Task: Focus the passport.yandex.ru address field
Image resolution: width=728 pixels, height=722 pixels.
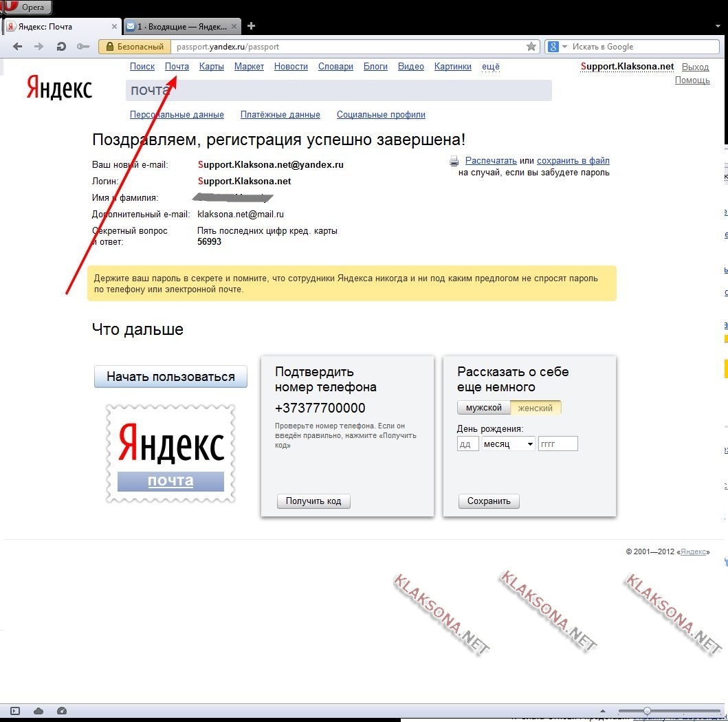Action: pyautogui.click(x=349, y=47)
